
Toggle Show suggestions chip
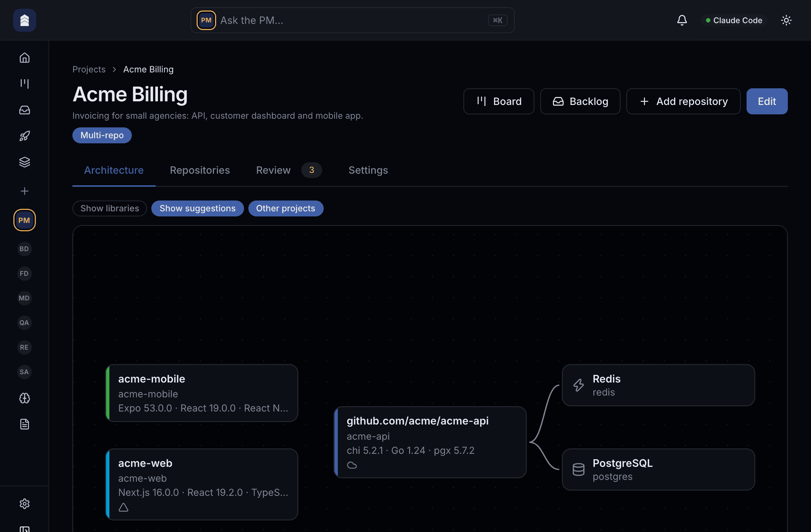pos(198,208)
